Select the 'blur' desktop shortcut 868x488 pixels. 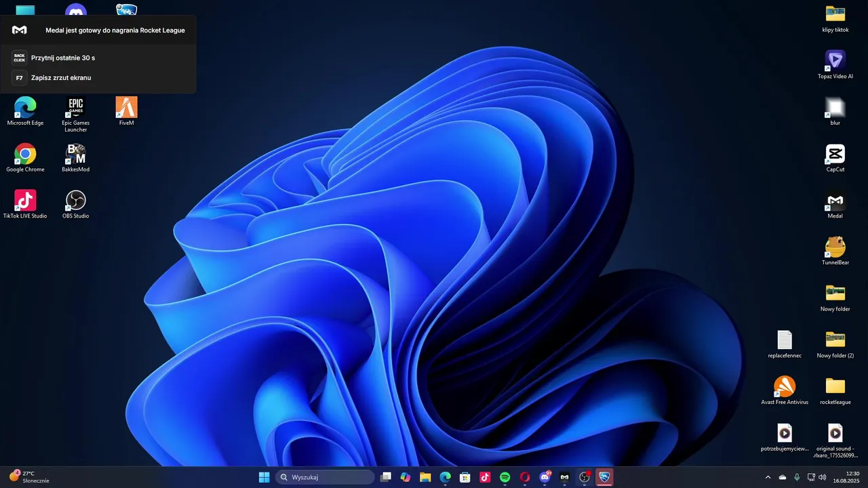(835, 112)
